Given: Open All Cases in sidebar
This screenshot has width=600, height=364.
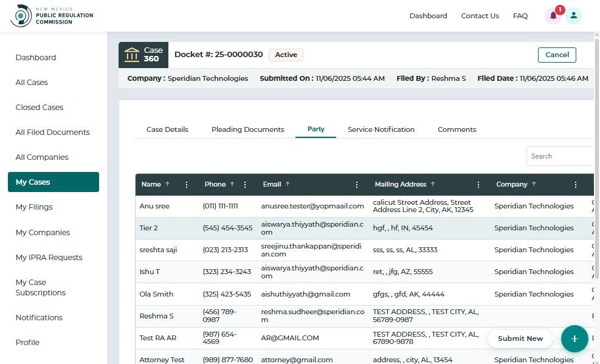Looking at the screenshot, I should coord(32,82).
